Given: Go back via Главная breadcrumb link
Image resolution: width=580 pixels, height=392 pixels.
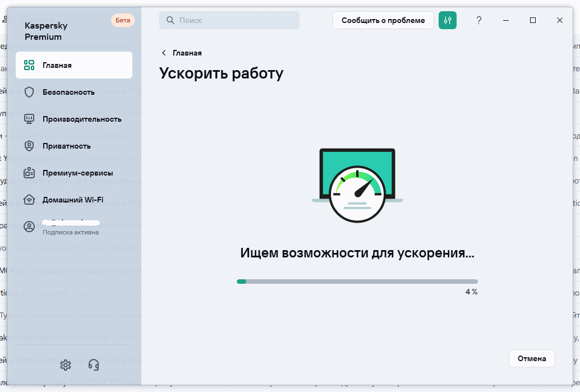Looking at the screenshot, I should [187, 53].
